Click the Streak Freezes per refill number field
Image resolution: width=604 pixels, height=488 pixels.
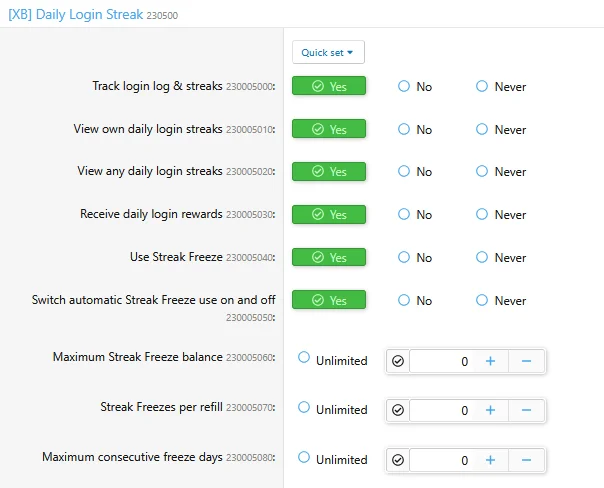click(441, 410)
